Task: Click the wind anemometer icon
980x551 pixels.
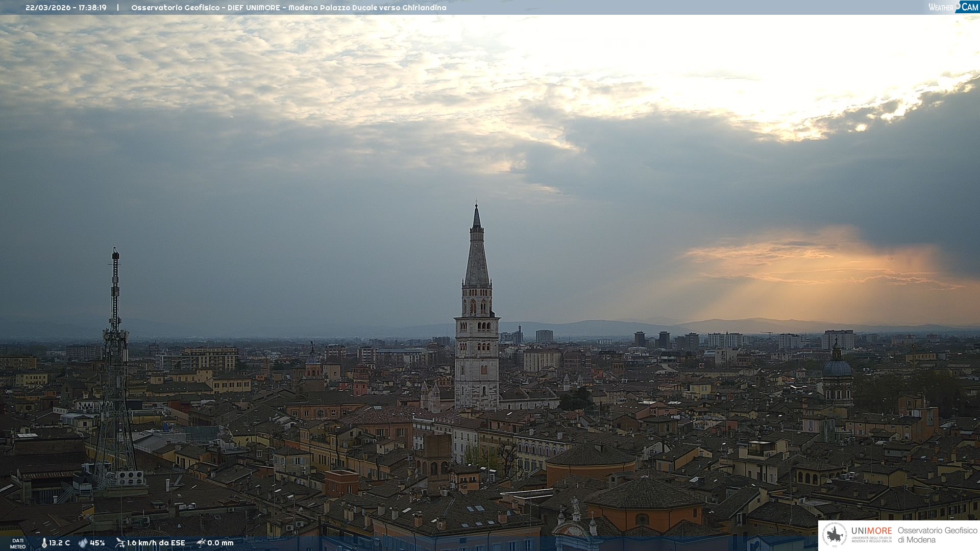Action: [x=120, y=543]
